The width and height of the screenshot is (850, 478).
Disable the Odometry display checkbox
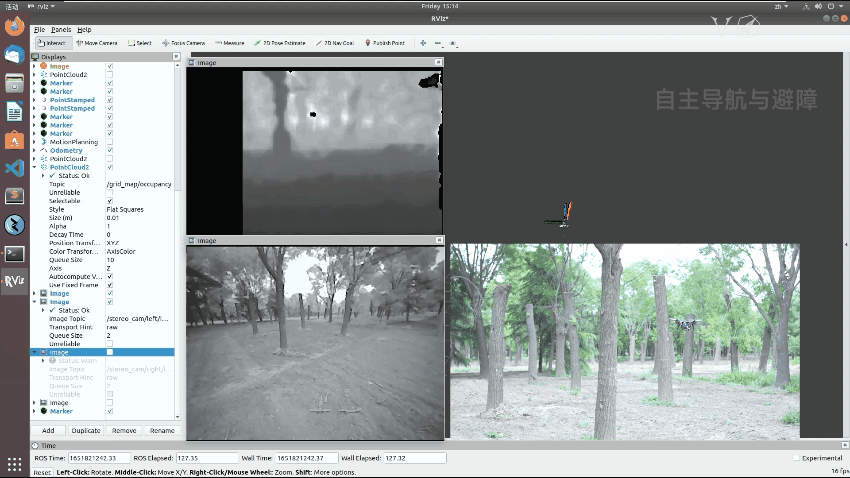pyautogui.click(x=110, y=150)
